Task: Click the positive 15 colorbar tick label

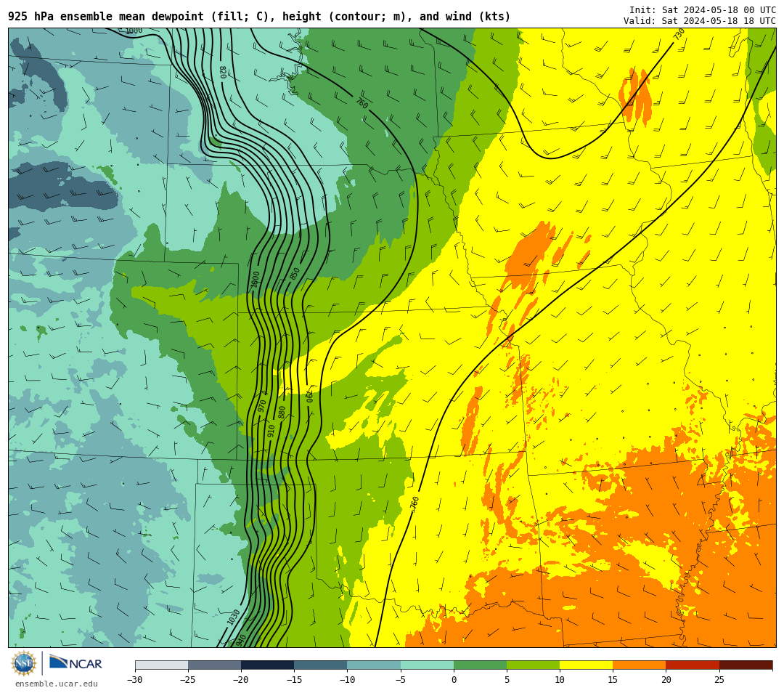Action: click(x=613, y=679)
